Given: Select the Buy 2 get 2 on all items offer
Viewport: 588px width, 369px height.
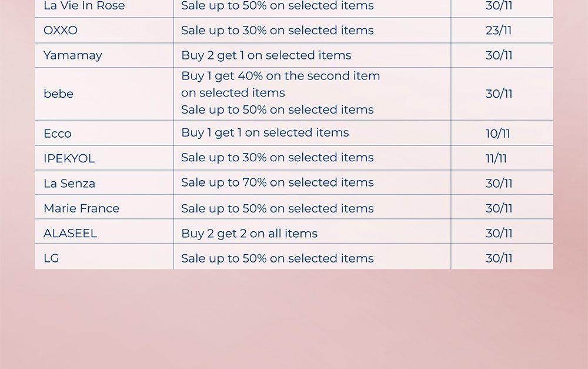Looking at the screenshot, I should (249, 234).
